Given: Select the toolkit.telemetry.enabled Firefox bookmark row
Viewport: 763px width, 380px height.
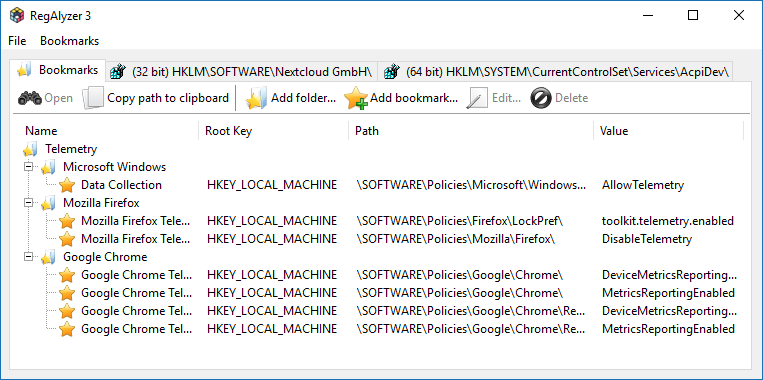Looking at the screenshot, I should (381, 221).
